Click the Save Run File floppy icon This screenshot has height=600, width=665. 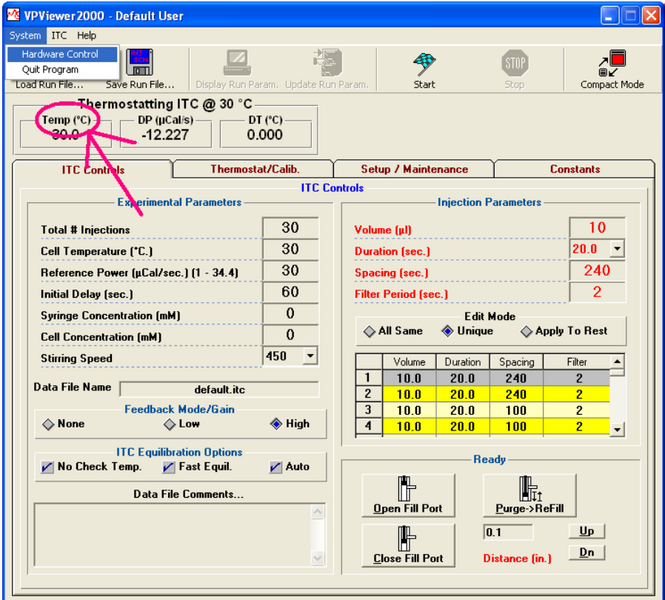click(x=140, y=62)
